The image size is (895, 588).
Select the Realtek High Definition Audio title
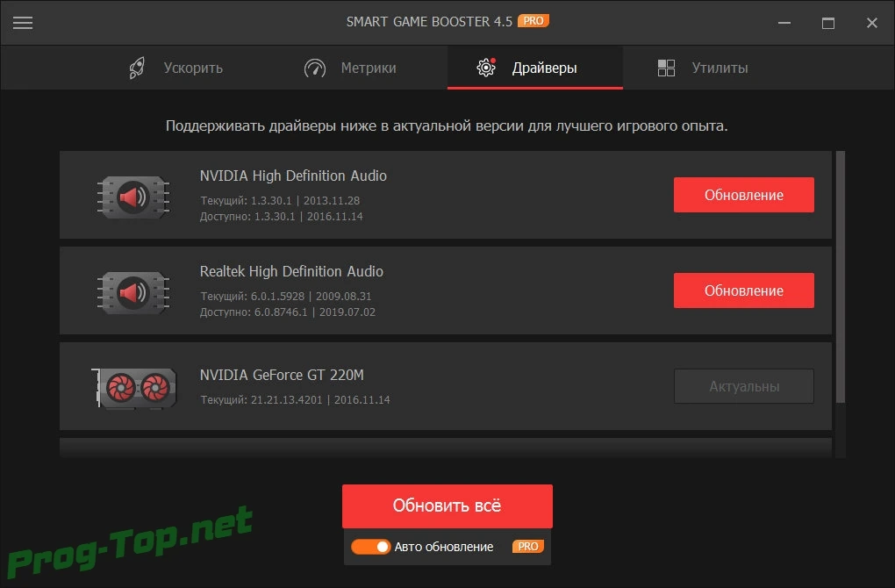291,272
